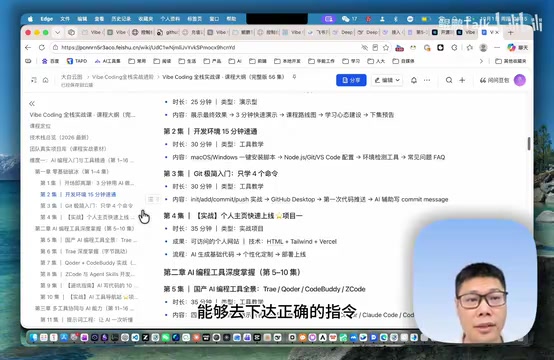
Task: Jump to 技术栈总览（2026 最新） in the outline
Action: point(59,137)
